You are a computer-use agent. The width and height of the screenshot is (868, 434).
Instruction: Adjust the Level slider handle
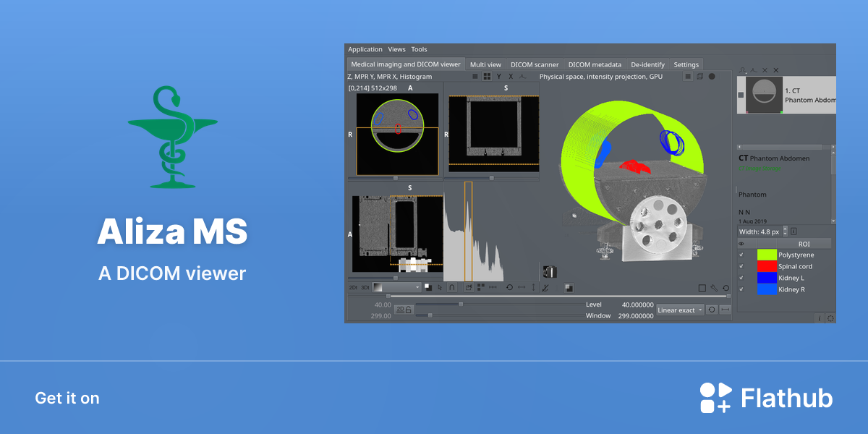coord(461,305)
